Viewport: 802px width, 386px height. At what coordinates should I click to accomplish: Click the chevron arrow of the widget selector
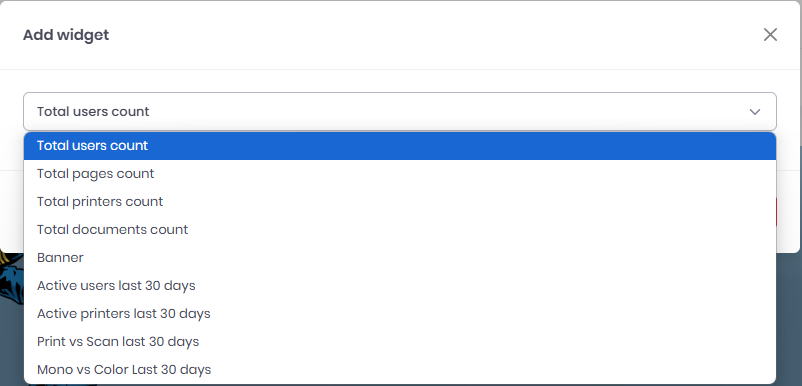(x=755, y=112)
